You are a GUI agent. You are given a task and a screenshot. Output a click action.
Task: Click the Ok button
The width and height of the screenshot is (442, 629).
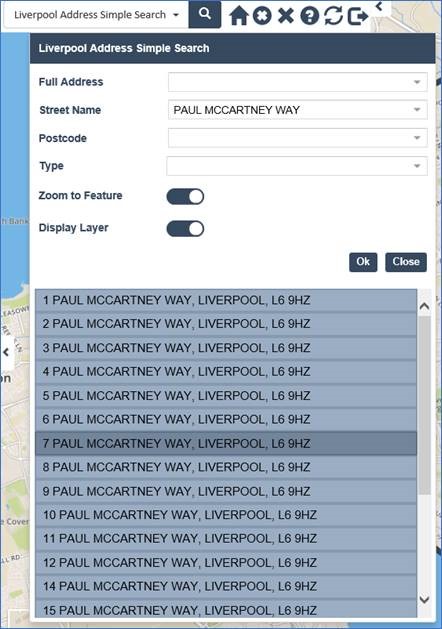(x=363, y=262)
